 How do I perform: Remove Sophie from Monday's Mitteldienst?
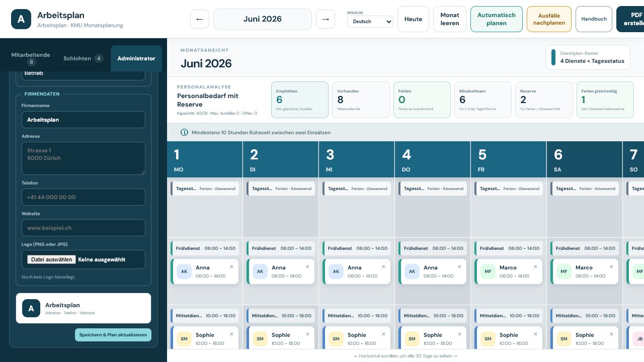click(x=231, y=334)
